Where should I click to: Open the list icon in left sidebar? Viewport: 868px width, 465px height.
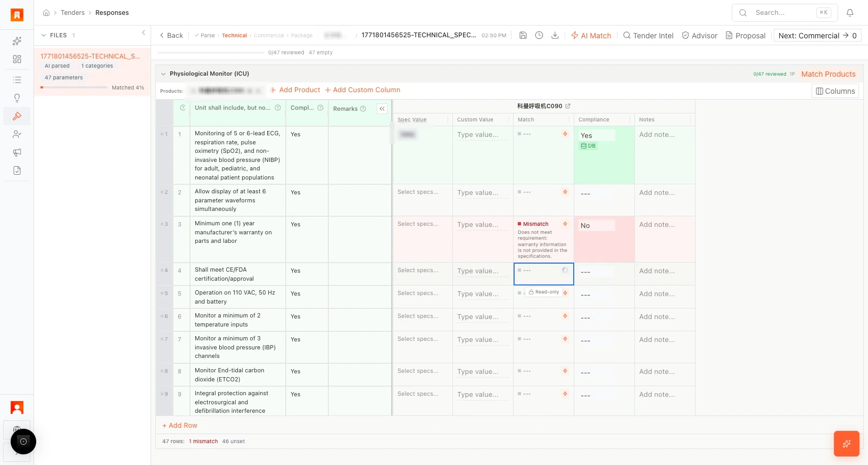point(17,80)
